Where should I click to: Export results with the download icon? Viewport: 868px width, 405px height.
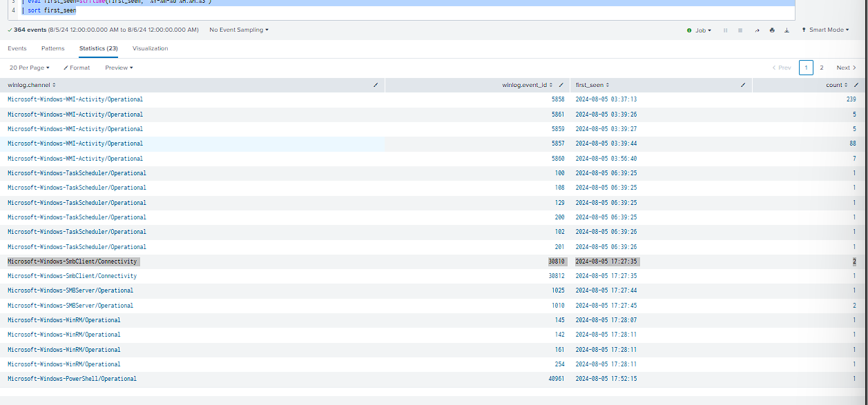pos(787,30)
